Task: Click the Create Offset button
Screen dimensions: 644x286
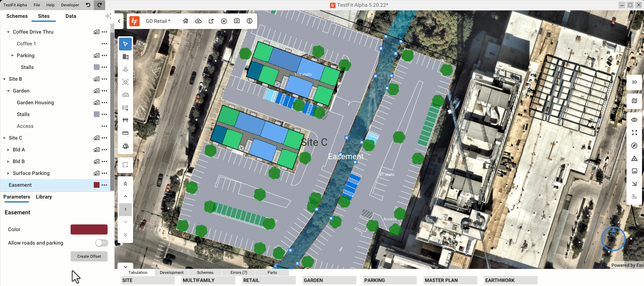Action: click(x=89, y=256)
